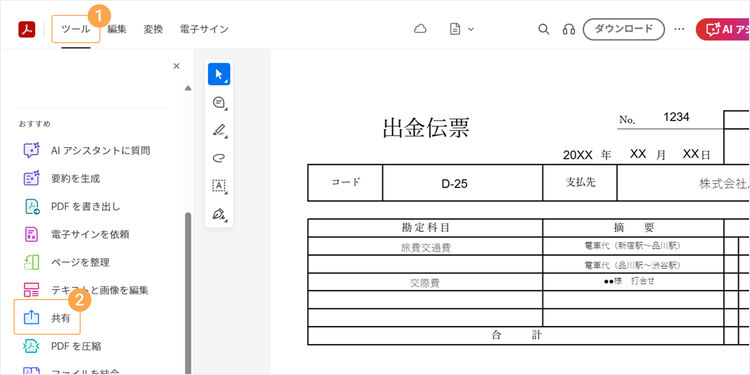Click the コード label cell

[x=345, y=182]
